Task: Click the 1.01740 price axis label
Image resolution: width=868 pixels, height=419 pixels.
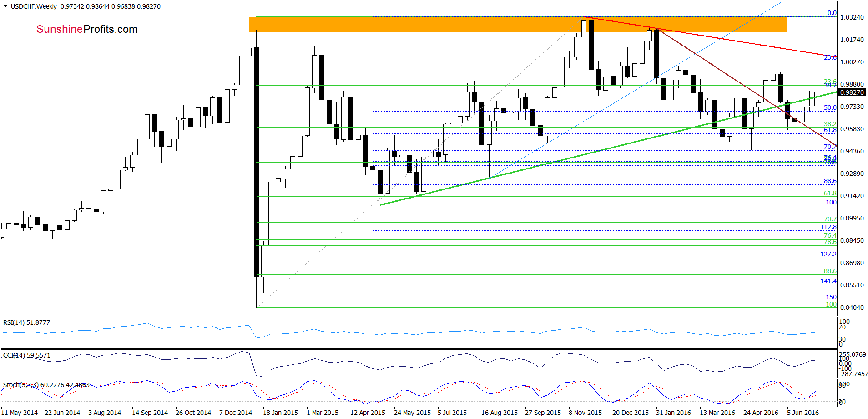Action: 852,40
